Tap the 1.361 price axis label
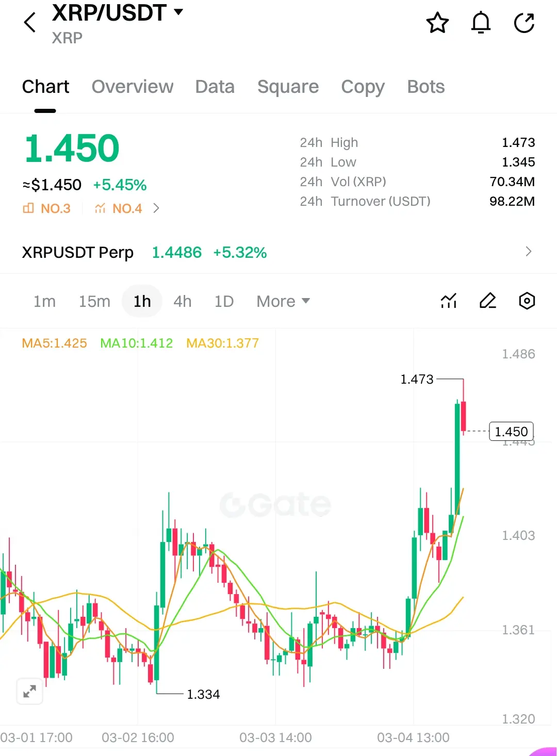 518,630
